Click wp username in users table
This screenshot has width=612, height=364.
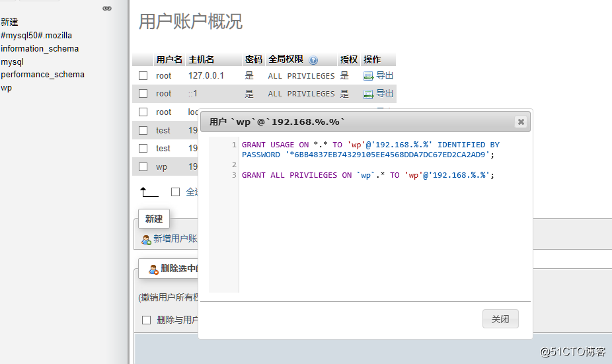coord(161,167)
